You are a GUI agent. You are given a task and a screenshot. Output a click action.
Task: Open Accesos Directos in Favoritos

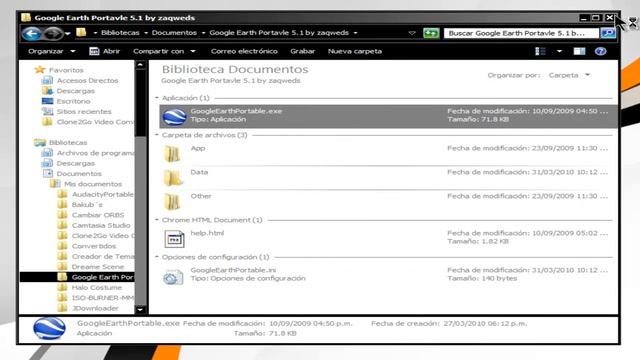coord(87,81)
